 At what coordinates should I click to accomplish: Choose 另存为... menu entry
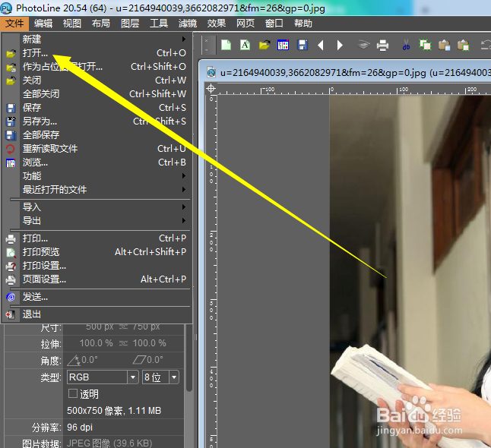[x=97, y=121]
